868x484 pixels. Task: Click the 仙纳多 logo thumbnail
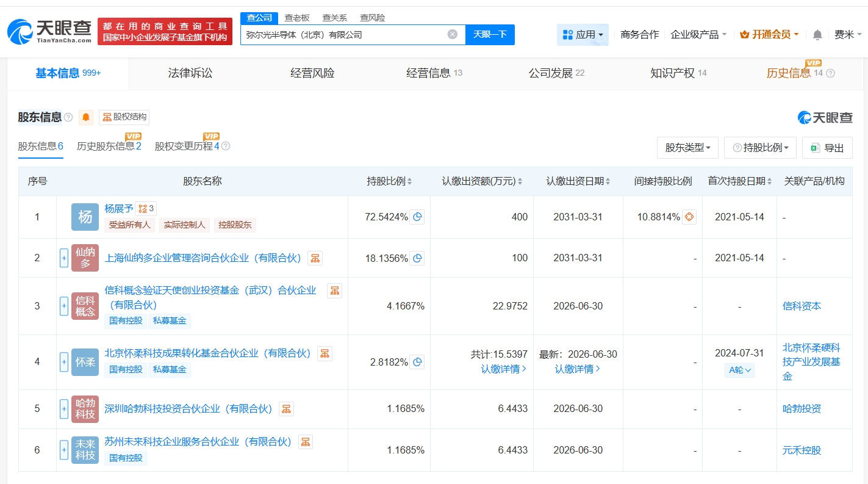85,258
